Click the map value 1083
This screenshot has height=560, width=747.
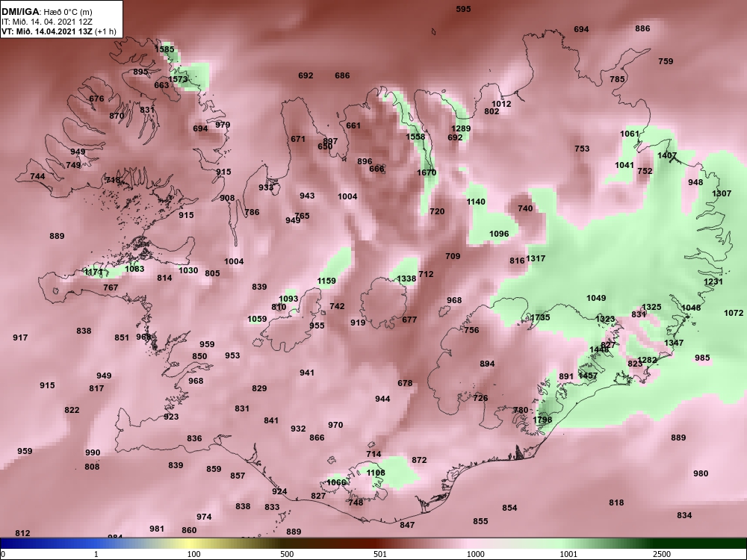(x=134, y=269)
